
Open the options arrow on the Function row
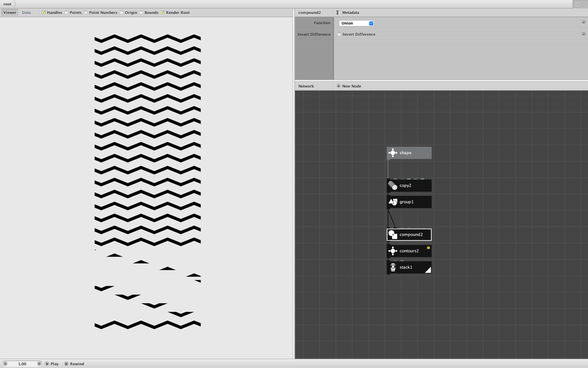click(583, 22)
